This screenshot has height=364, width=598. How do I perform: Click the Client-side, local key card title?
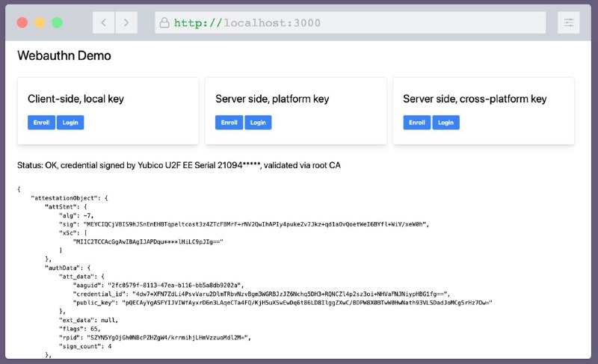tap(76, 99)
